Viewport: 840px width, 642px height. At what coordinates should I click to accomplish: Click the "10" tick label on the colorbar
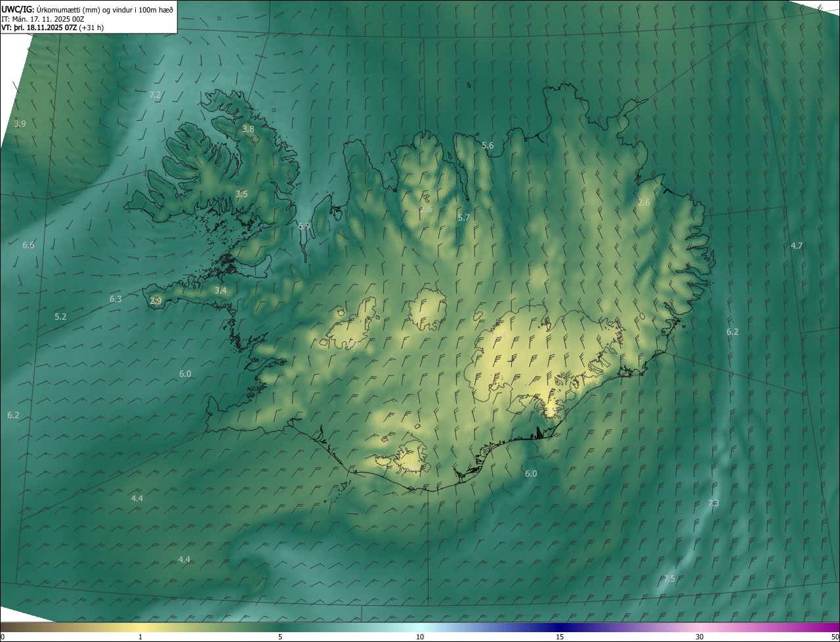pos(420,637)
